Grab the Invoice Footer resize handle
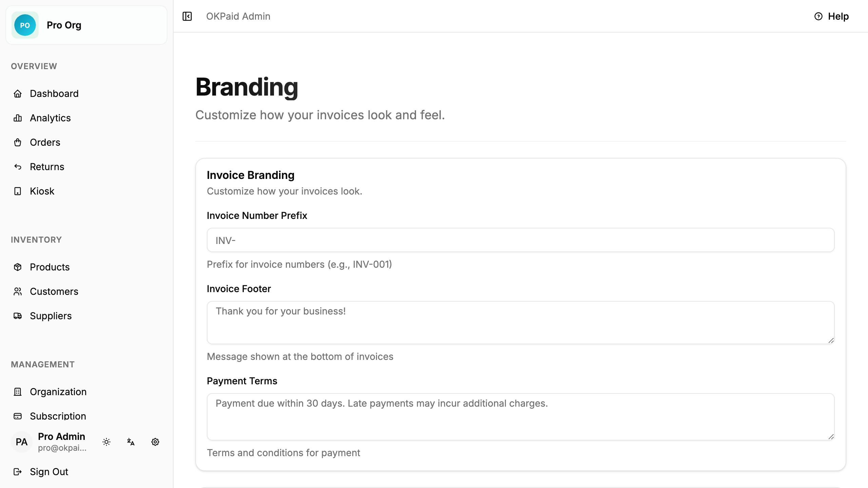This screenshot has width=868, height=488. (x=831, y=341)
